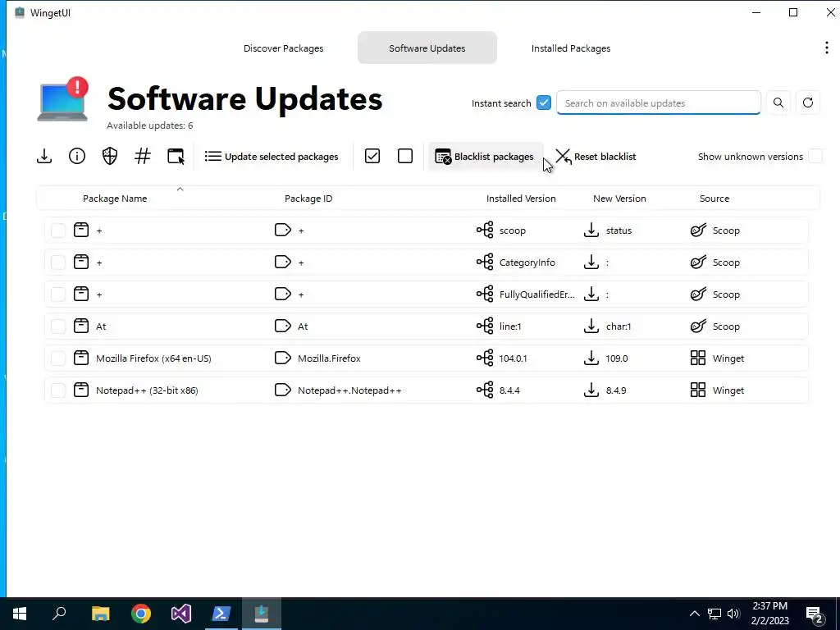Show hidden tray icons chevron
Viewport: 840px width, 630px height.
pyautogui.click(x=694, y=614)
